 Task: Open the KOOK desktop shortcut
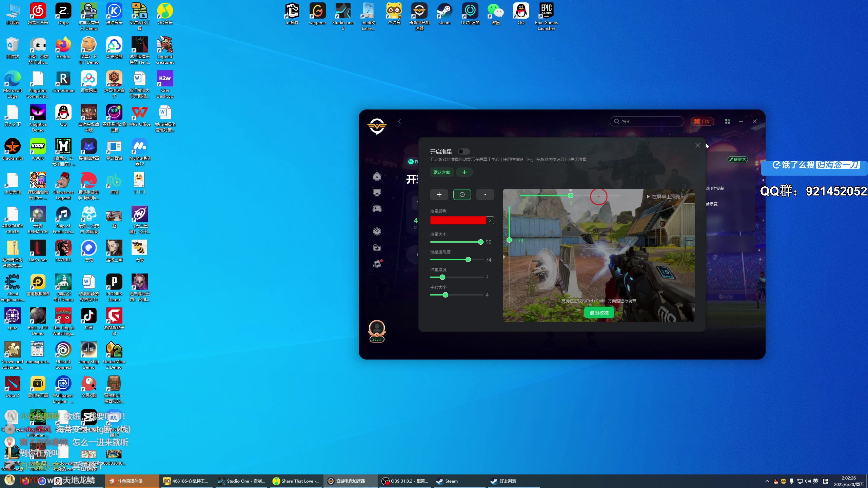(x=38, y=150)
